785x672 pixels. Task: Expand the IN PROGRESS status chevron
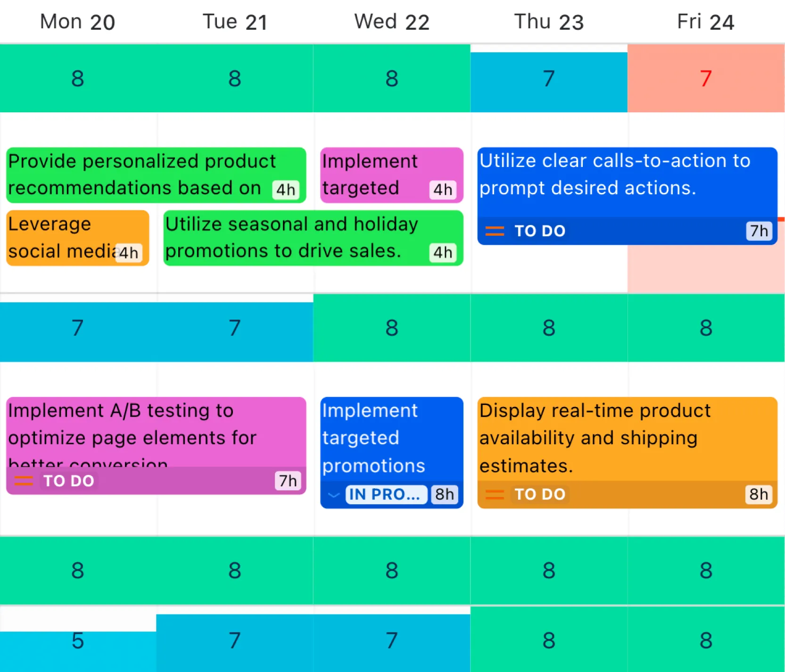(x=334, y=494)
